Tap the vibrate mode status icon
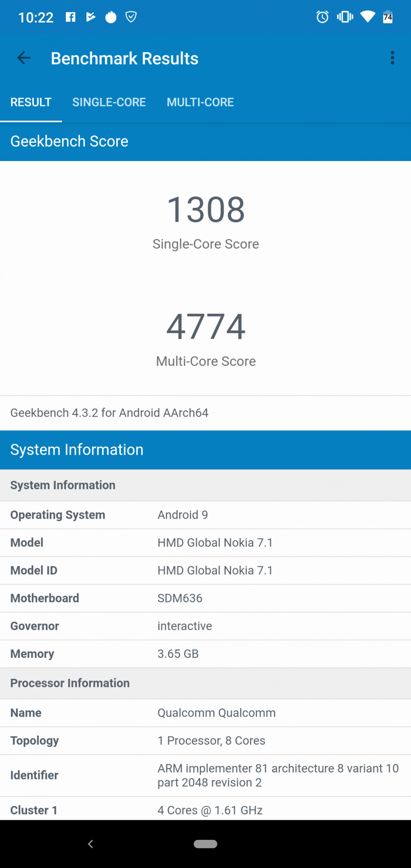411x868 pixels. point(345,17)
